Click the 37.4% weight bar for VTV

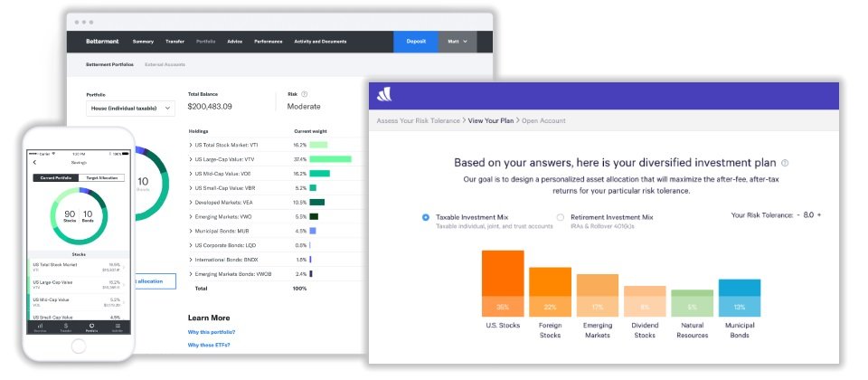pos(331,159)
